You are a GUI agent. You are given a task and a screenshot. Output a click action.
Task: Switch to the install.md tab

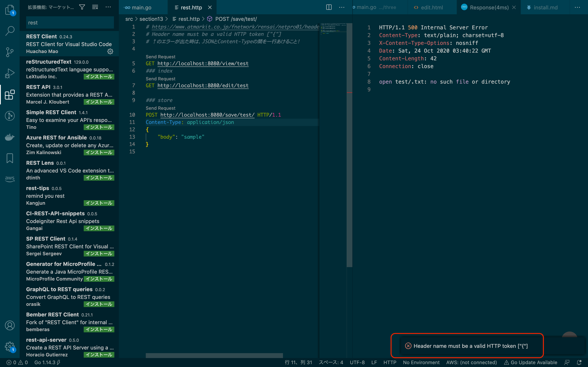click(546, 7)
